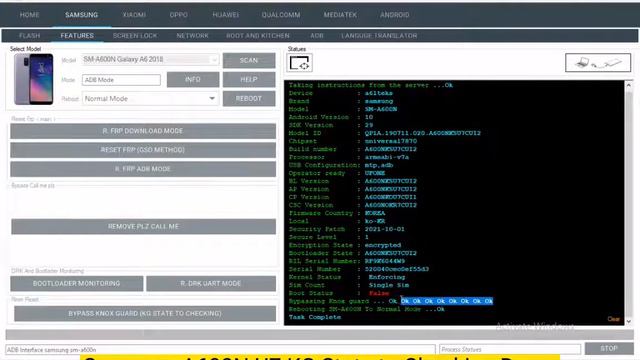Click BOOTLOADER MONITORING button
The image size is (640, 360).
click(x=77, y=283)
